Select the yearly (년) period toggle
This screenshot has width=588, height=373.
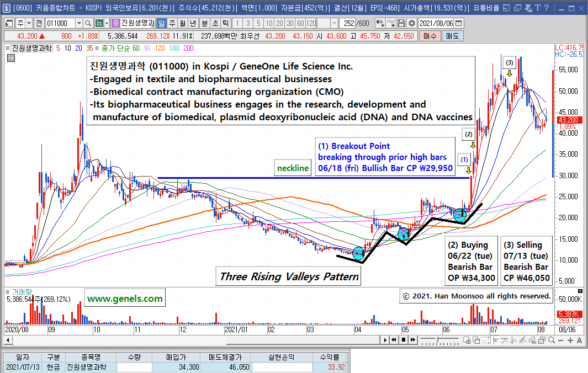click(x=193, y=23)
